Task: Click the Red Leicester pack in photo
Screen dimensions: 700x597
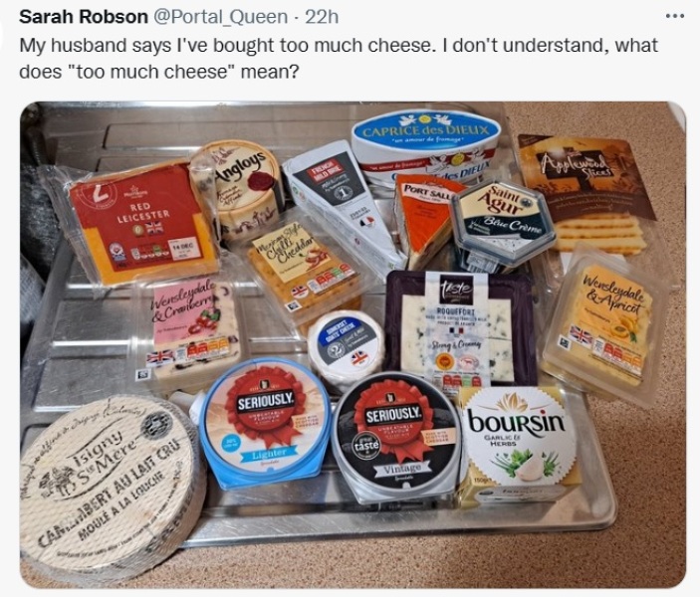Action: 142,222
